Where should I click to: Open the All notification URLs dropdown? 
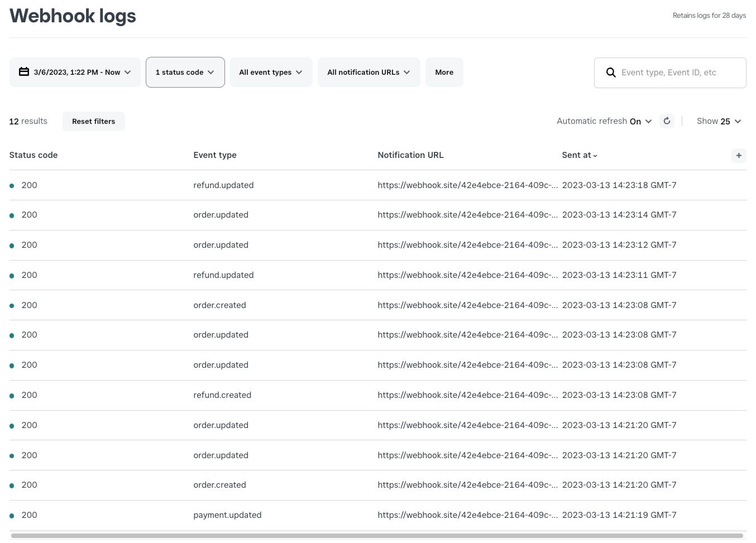coord(369,72)
